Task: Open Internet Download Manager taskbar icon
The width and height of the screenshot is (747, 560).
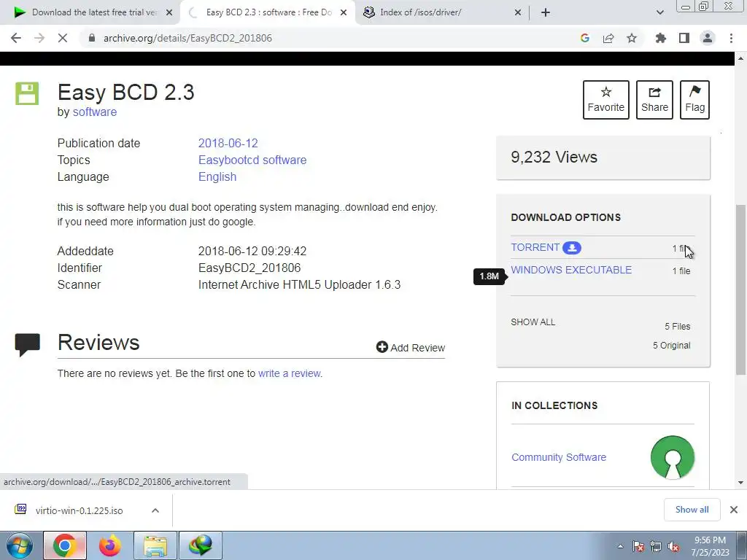Action: (x=201, y=545)
